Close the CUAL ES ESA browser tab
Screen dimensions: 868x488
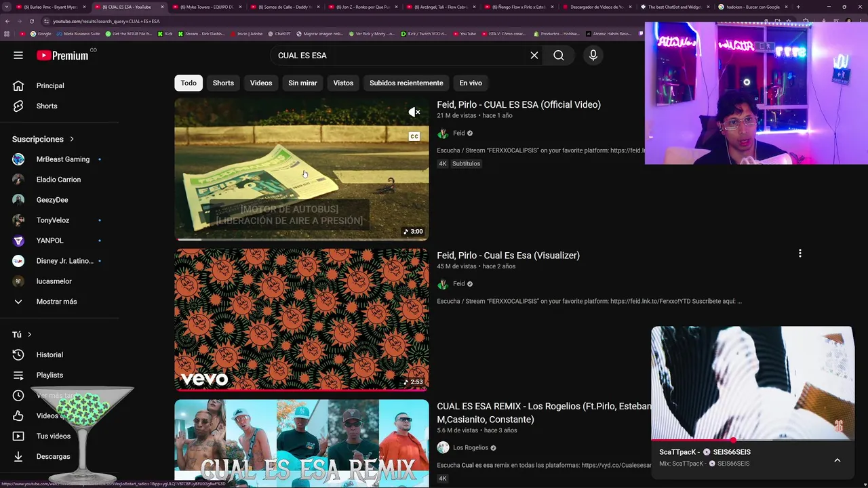(x=162, y=7)
